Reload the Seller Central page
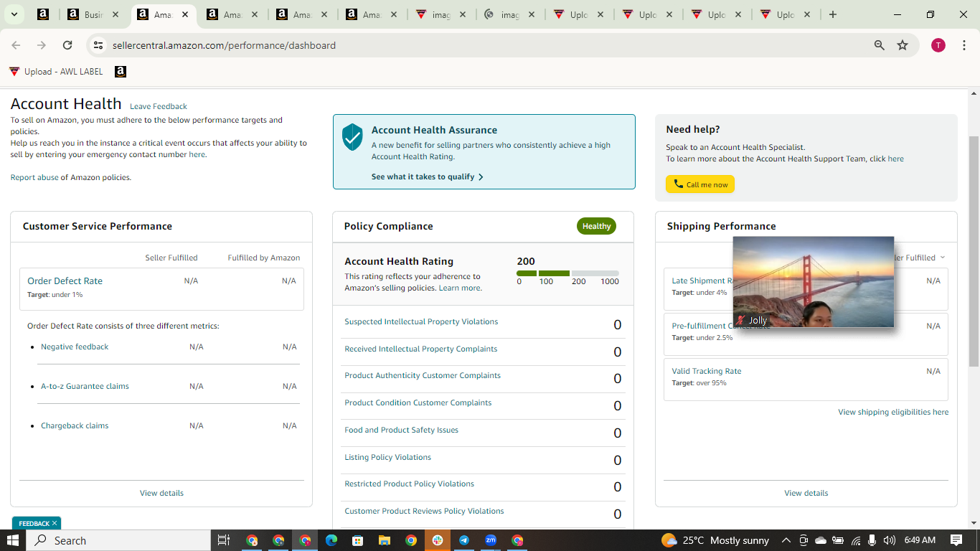Image resolution: width=980 pixels, height=551 pixels. click(x=67, y=45)
